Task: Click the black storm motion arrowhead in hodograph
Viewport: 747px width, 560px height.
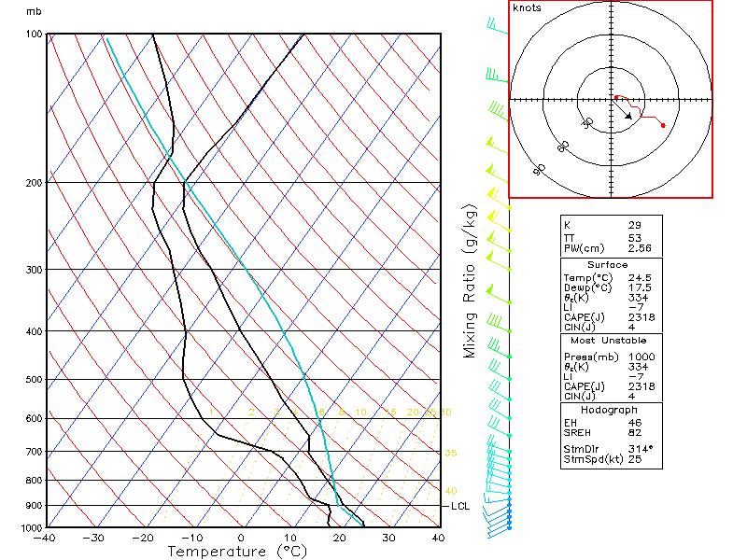Action: [629, 117]
